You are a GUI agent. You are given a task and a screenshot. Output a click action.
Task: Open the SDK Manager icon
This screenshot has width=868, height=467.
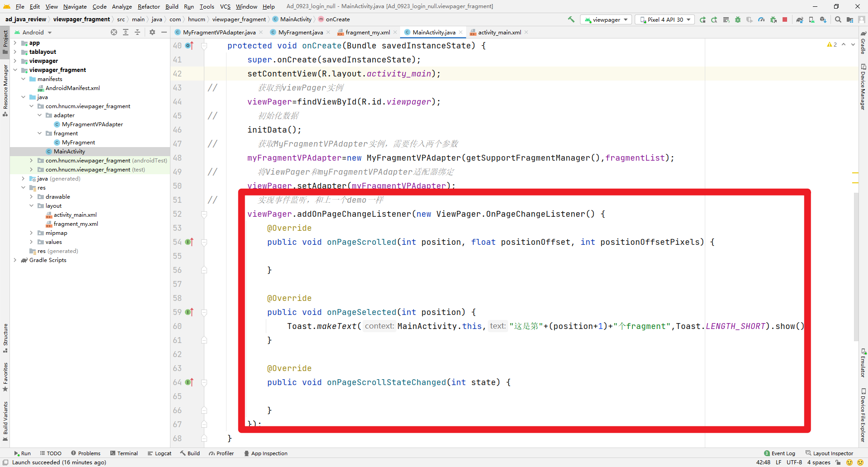pos(823,19)
